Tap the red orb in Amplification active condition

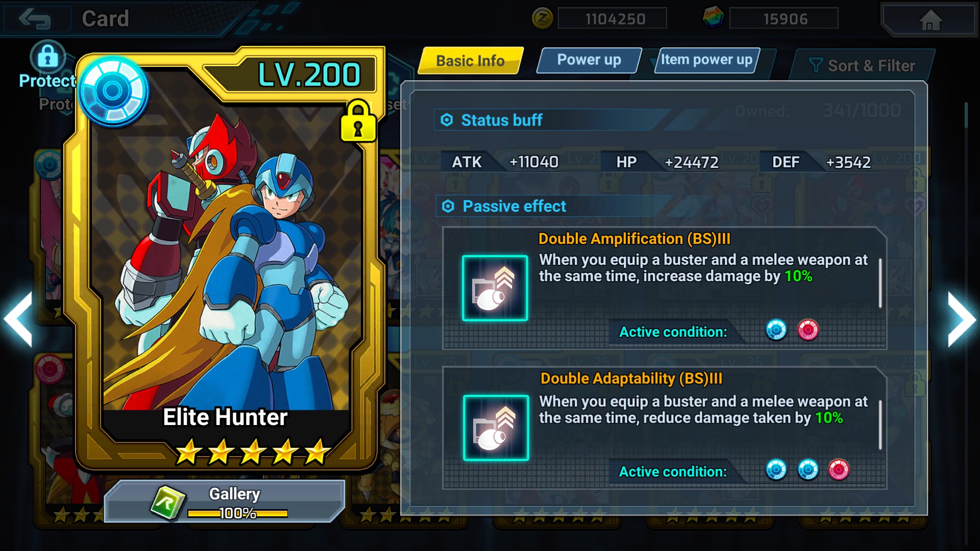click(x=808, y=330)
